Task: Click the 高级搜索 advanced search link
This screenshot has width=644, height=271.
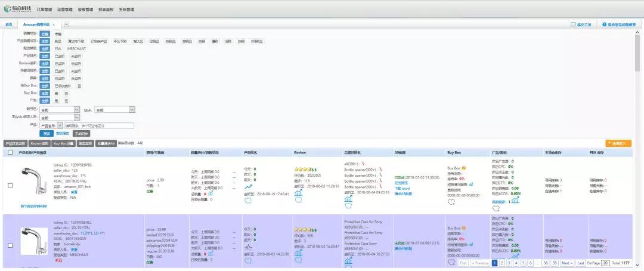Action: click(63, 134)
